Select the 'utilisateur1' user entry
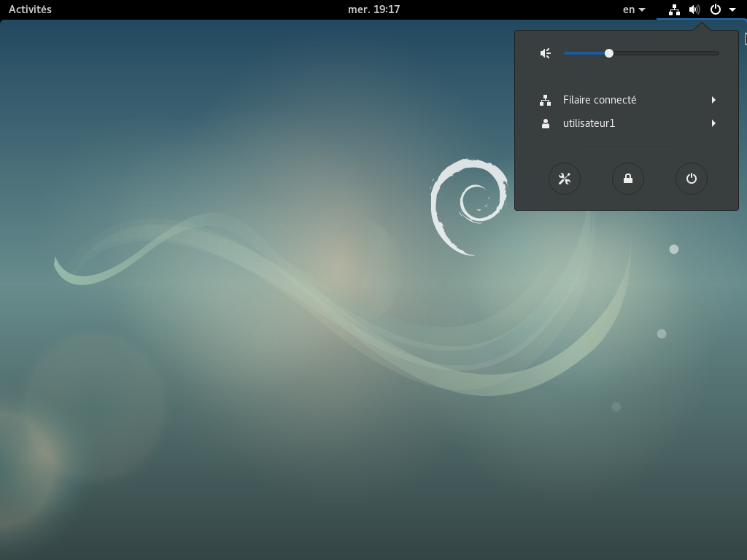The width and height of the screenshot is (747, 560). (589, 123)
